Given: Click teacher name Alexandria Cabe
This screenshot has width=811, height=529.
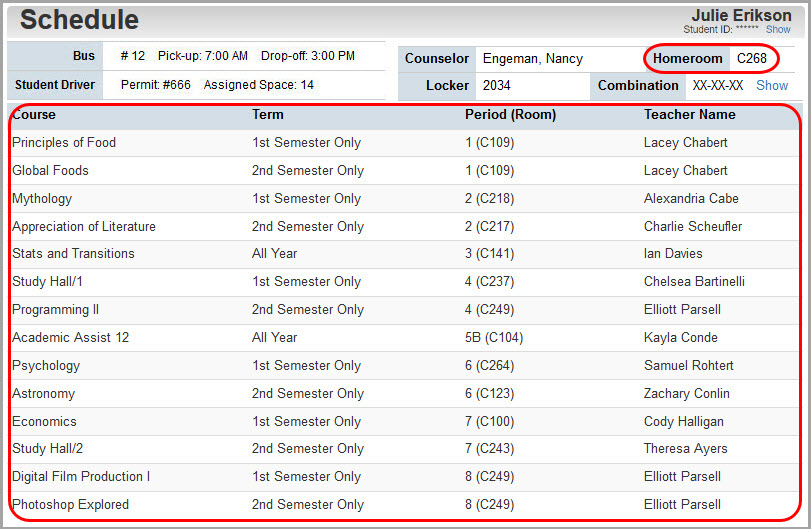Looking at the screenshot, I should (x=691, y=199).
